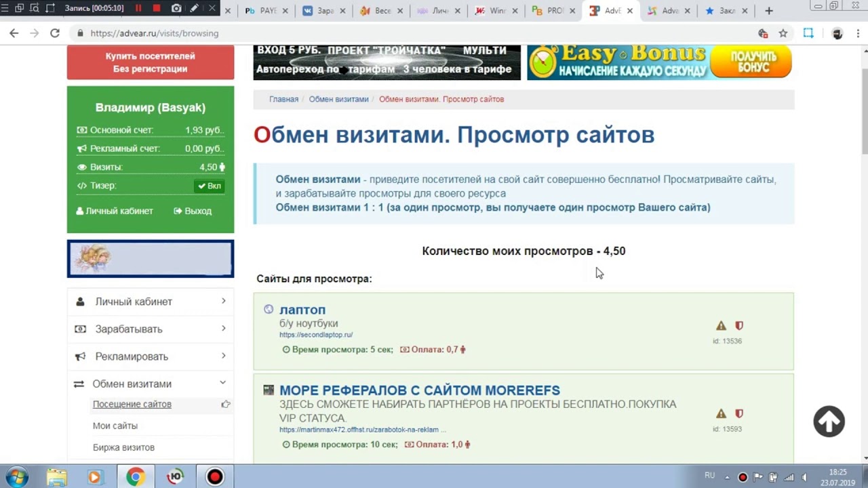Click warning triangle icon for MOREREFS site

(721, 413)
